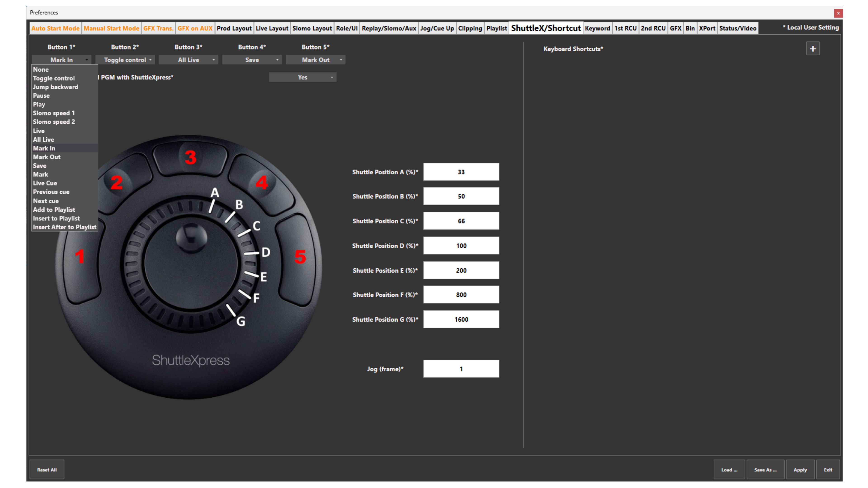Choose Next cue option

coord(65,201)
